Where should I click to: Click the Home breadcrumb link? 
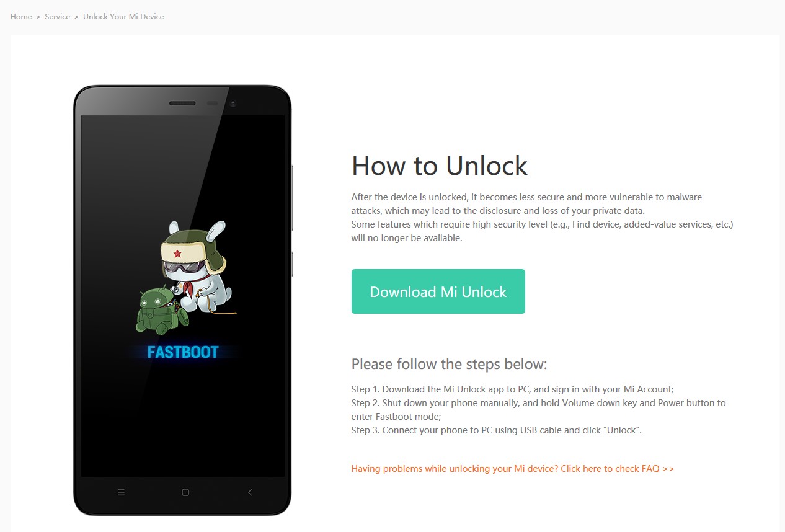21,17
